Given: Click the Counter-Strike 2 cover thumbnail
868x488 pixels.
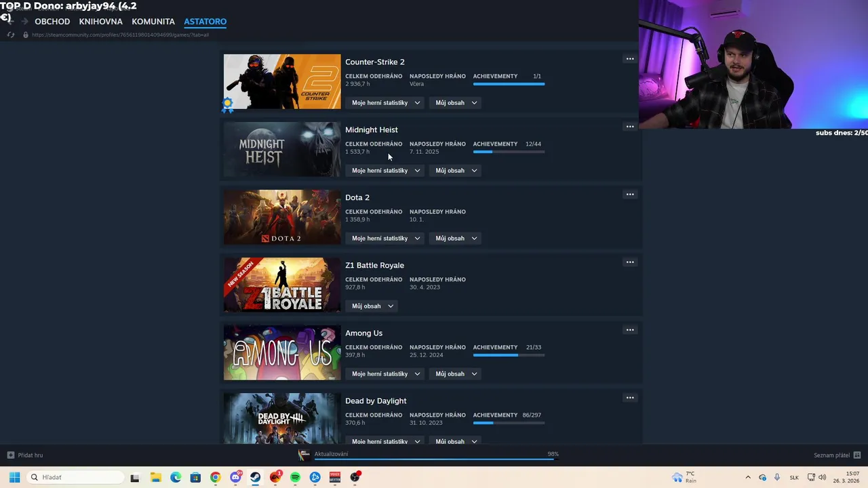Looking at the screenshot, I should coord(282,81).
